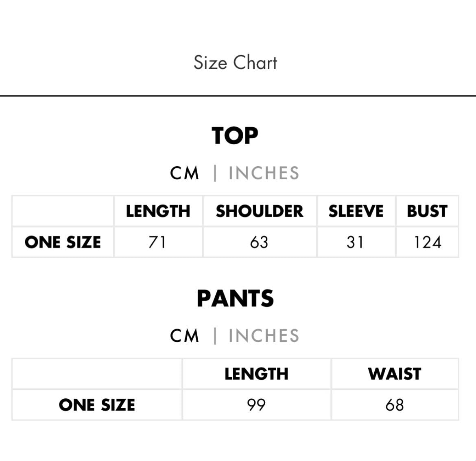This screenshot has height=461, width=476.
Task: Click the BUST column header
Action: point(427,211)
